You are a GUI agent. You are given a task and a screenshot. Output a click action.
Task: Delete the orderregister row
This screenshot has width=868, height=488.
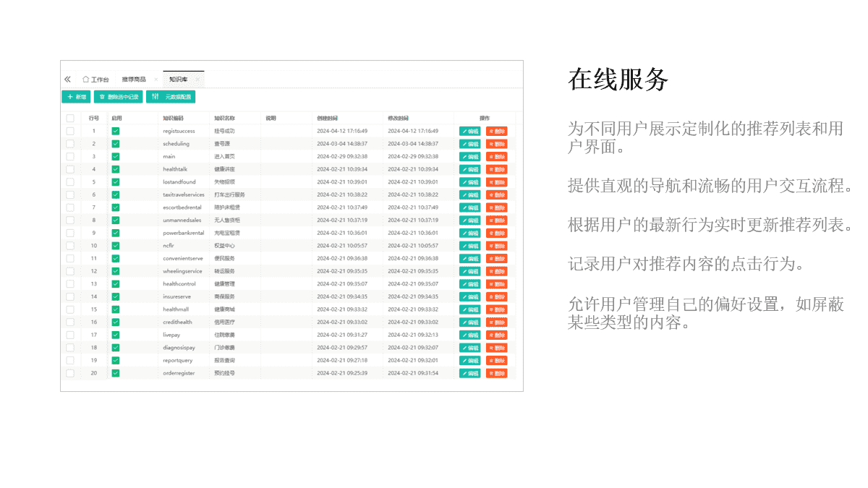tap(496, 373)
